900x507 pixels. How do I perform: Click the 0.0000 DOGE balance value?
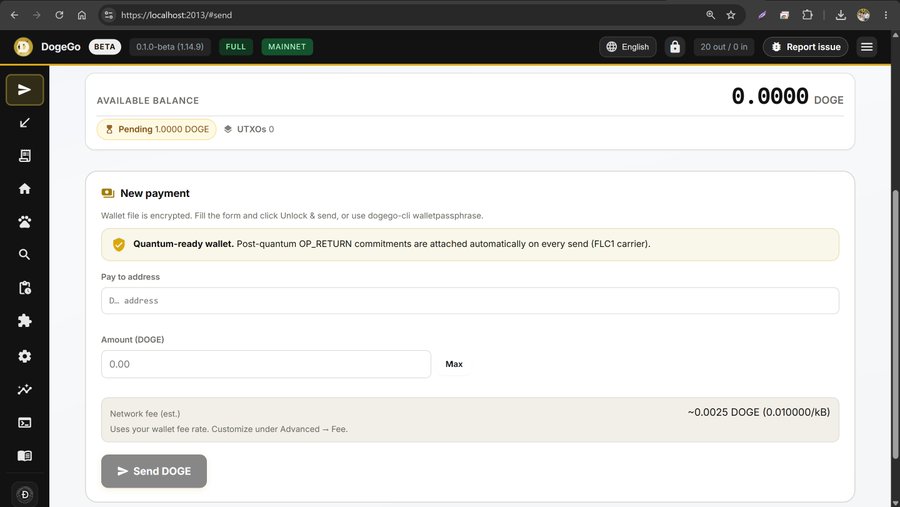coord(788,96)
